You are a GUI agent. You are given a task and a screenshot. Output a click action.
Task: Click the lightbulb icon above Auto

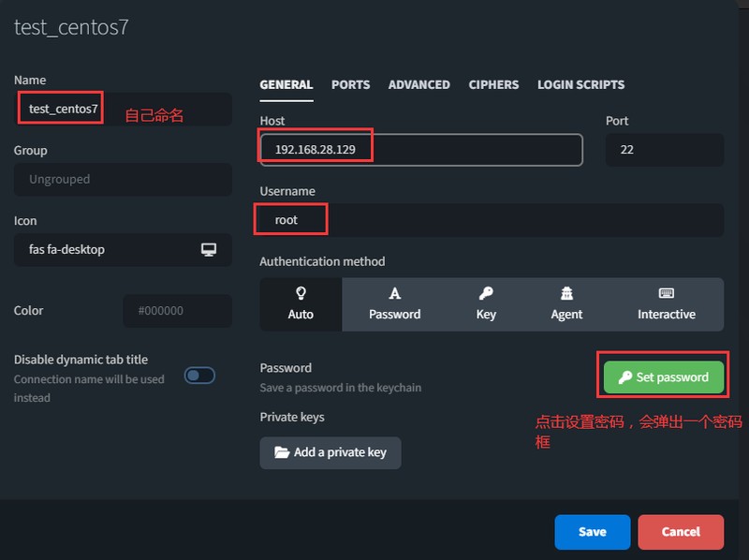coord(301,293)
